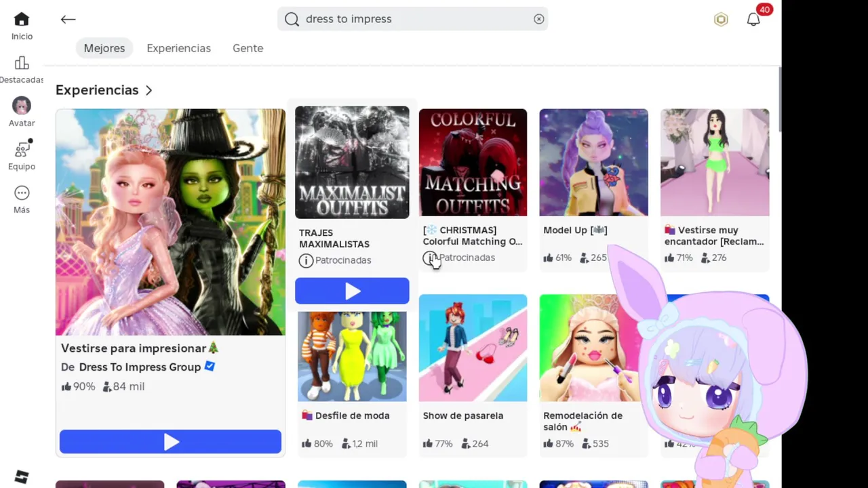Click the page vertical scrollbar

click(x=780, y=100)
